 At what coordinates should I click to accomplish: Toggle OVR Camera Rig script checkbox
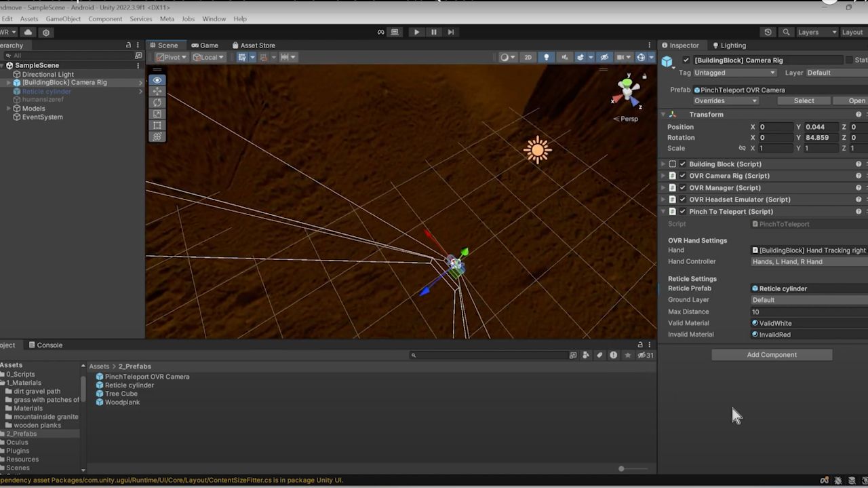pos(683,176)
